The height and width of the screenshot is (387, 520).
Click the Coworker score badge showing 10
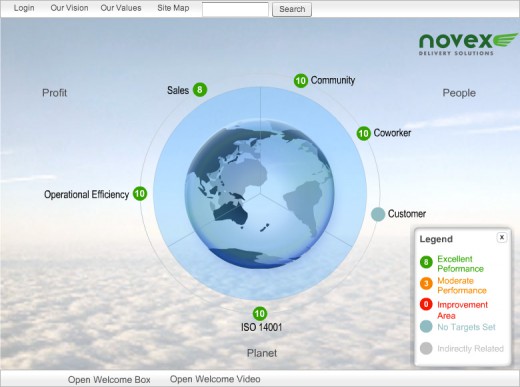pyautogui.click(x=364, y=134)
